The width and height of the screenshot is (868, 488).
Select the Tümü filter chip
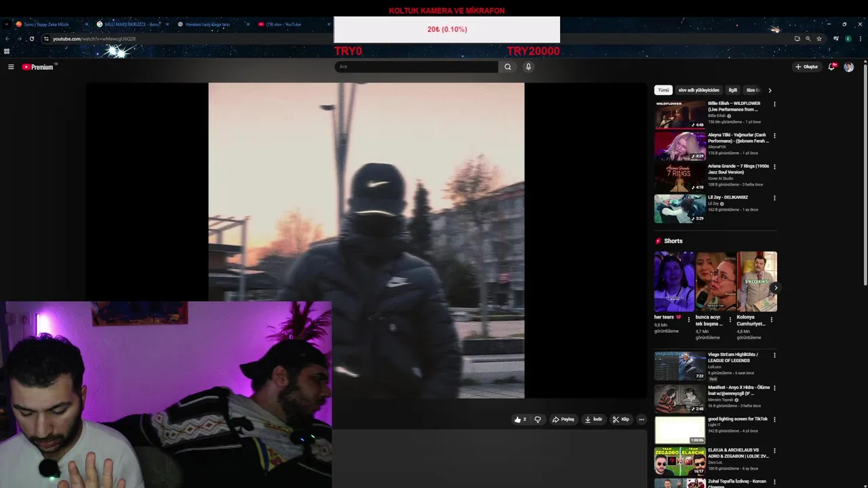pos(663,90)
